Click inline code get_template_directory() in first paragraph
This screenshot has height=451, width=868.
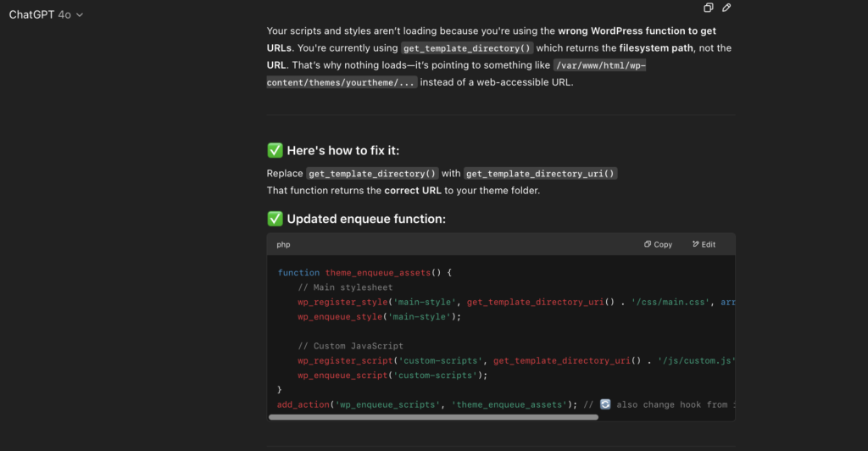tap(467, 48)
